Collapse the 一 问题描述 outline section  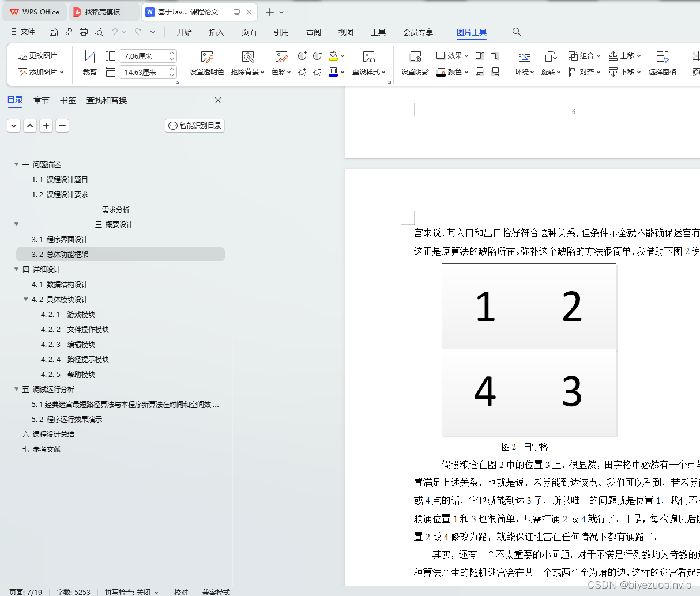click(16, 164)
